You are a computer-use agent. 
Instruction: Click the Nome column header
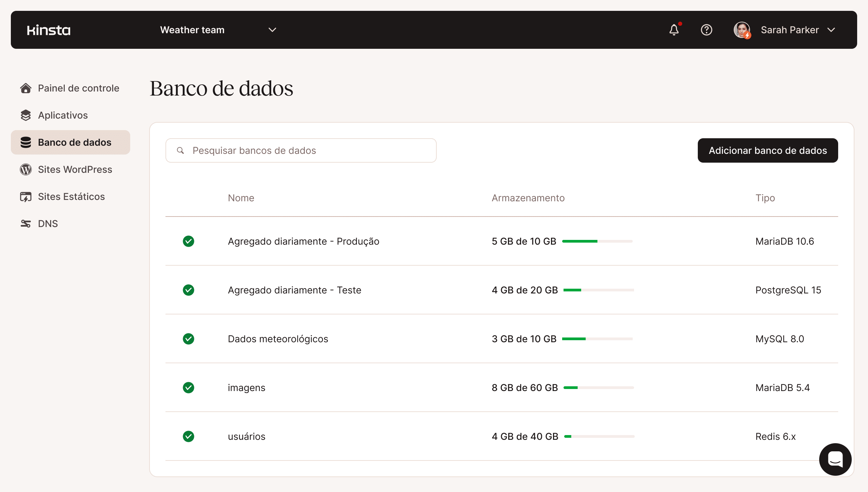coord(241,198)
